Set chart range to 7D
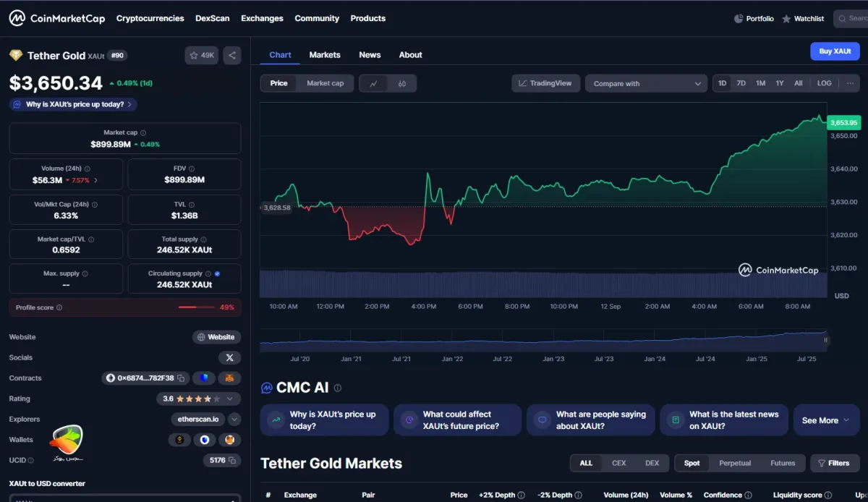 (x=741, y=83)
